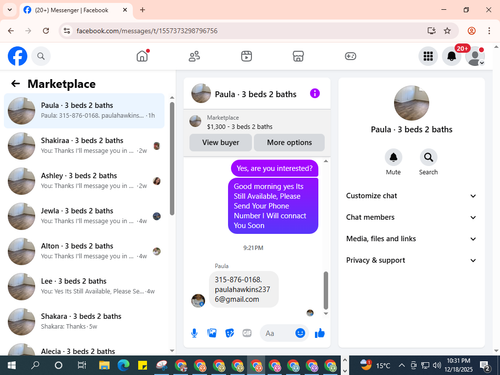Reload the page in Chrome
The height and width of the screenshot is (375, 500).
(46, 31)
